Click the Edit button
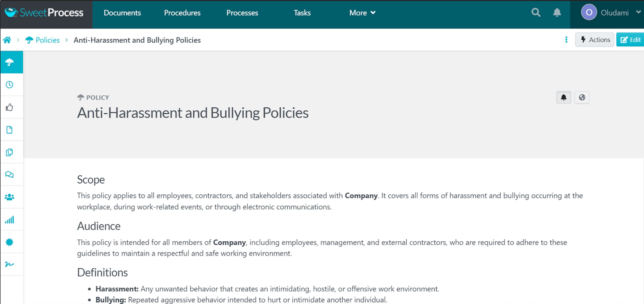 [x=630, y=40]
